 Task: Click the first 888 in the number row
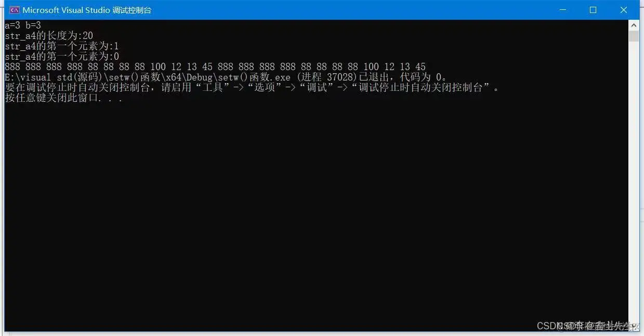[x=12, y=66]
